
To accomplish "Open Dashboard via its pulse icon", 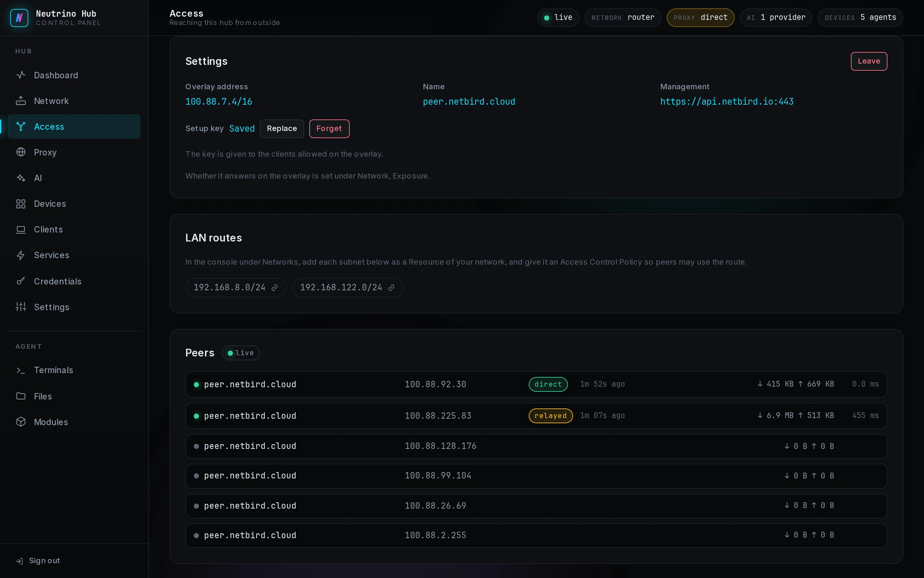I will click(x=21, y=75).
